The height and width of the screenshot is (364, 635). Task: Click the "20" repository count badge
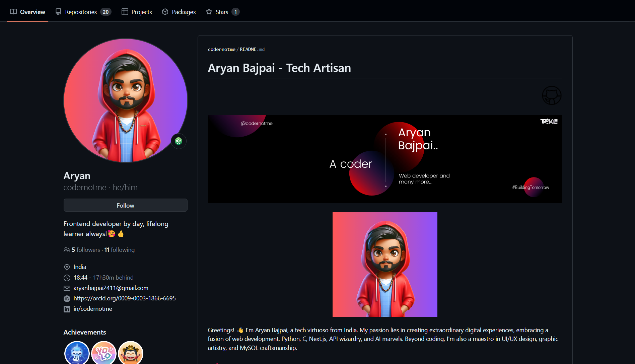[x=106, y=11]
